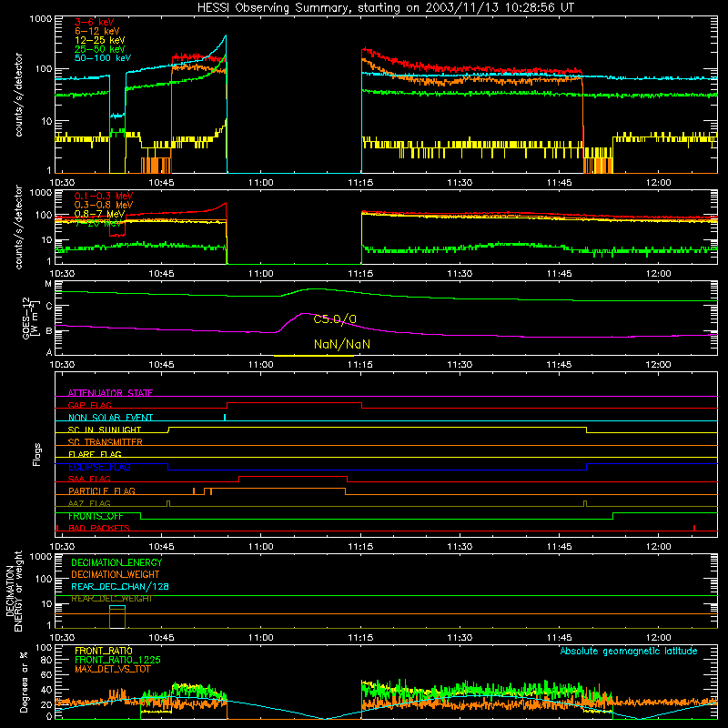
Task: Select the 3-6 keV legend label
Action: [x=95, y=22]
